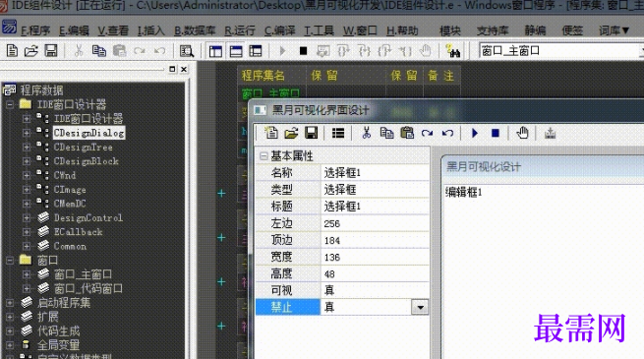Click the Cut scissors icon in main toolbar
Screen dimensions: 644x359
(x=78, y=51)
